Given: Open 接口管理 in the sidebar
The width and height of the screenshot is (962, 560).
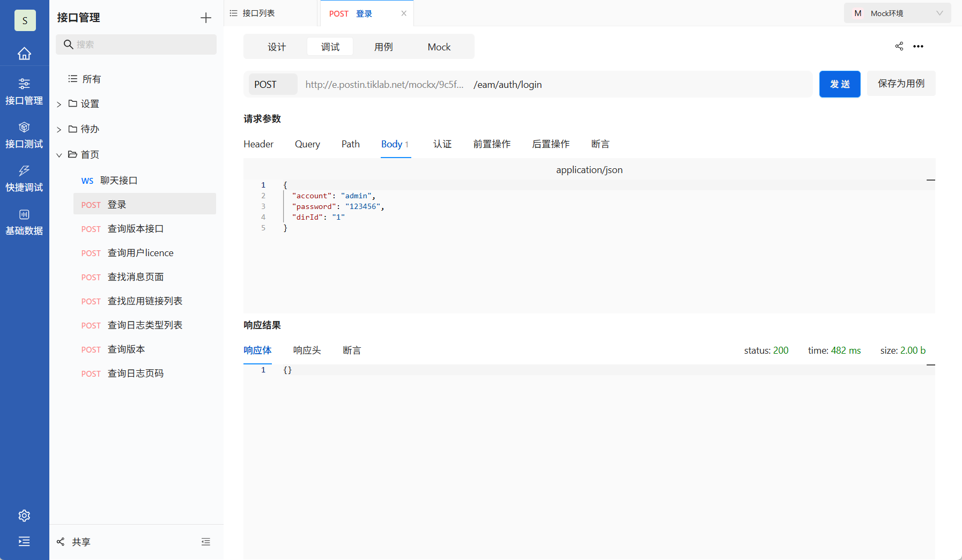Looking at the screenshot, I should tap(24, 92).
